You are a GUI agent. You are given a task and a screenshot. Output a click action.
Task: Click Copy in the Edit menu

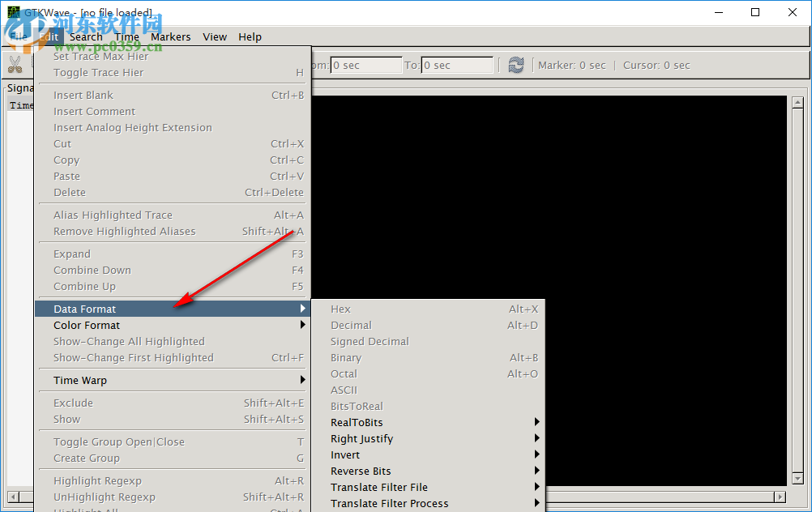coord(173,160)
